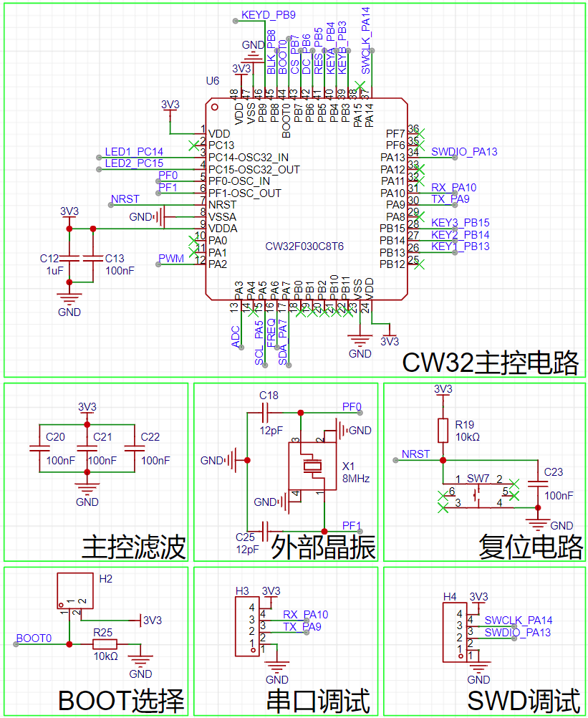Select the CW32F030C8T6 part name
The image size is (588, 718).
pos(304,246)
